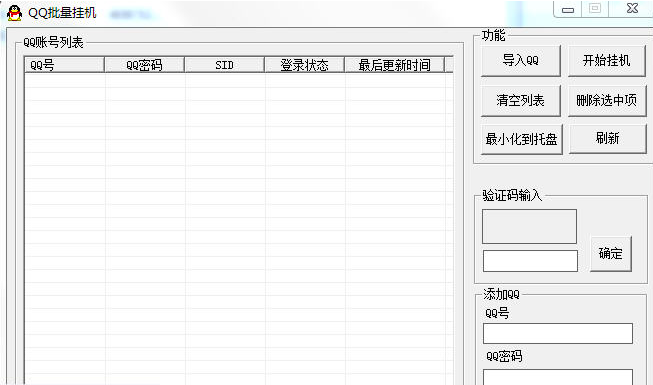
Task: Click the first empty row of account list
Action: point(235,80)
